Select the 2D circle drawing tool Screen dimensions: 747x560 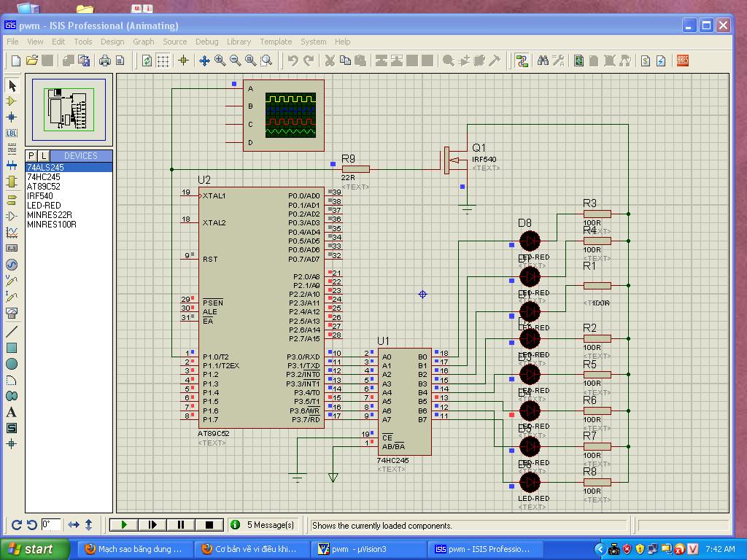[x=12, y=364]
